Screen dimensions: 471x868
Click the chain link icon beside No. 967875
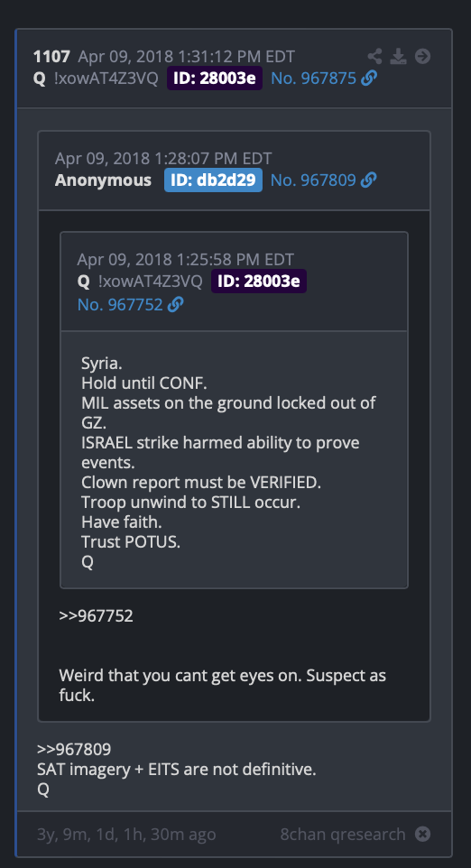tap(369, 78)
